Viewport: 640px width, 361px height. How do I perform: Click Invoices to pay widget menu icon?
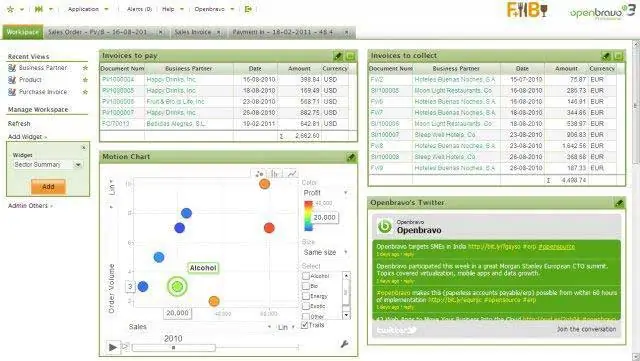350,56
